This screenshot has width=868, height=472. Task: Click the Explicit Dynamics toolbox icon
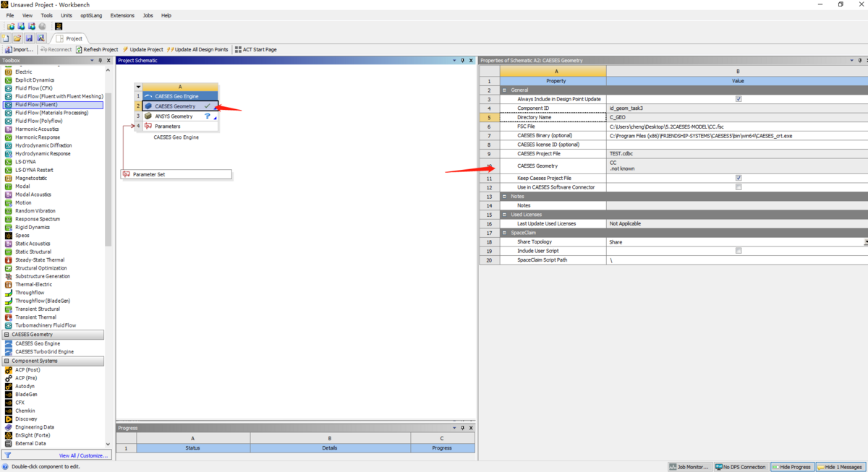[9, 80]
